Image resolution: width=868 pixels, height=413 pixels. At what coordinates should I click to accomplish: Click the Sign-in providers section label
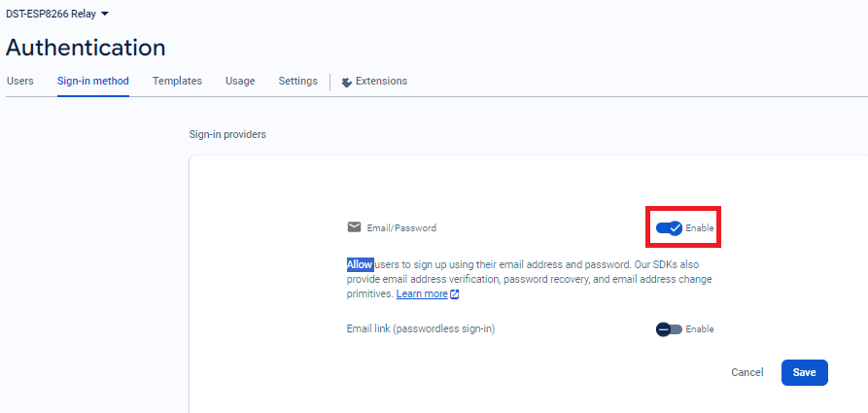[x=227, y=135]
